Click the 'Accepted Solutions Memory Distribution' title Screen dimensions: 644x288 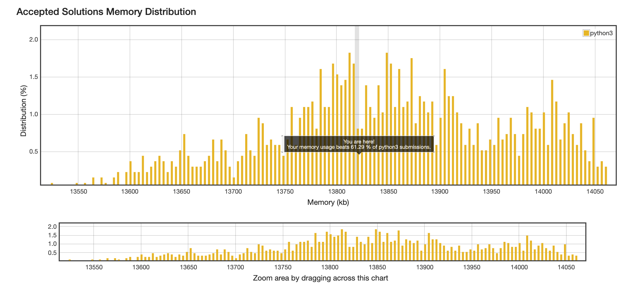(x=106, y=12)
